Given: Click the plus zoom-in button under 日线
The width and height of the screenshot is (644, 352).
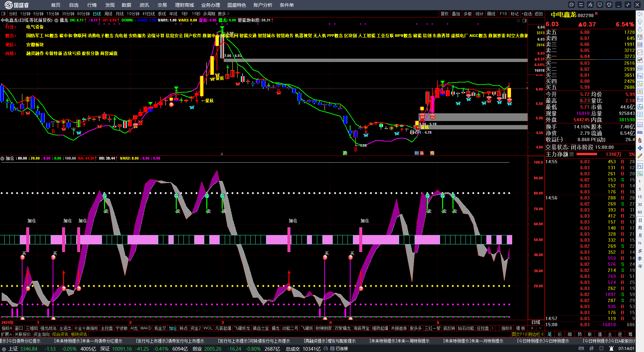Looking at the screenshot, I should click(532, 328).
